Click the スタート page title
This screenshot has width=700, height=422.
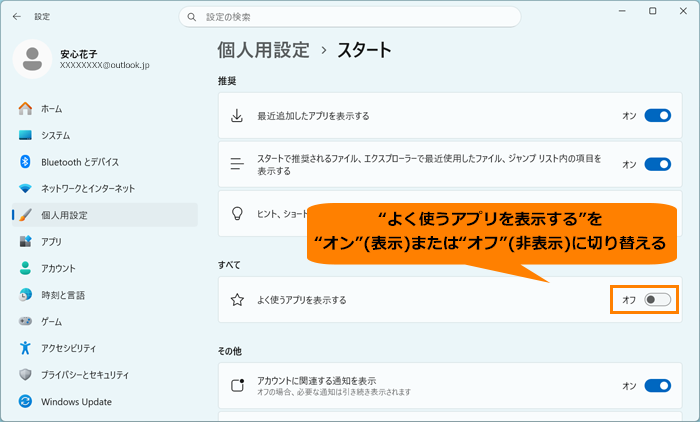click(x=364, y=50)
